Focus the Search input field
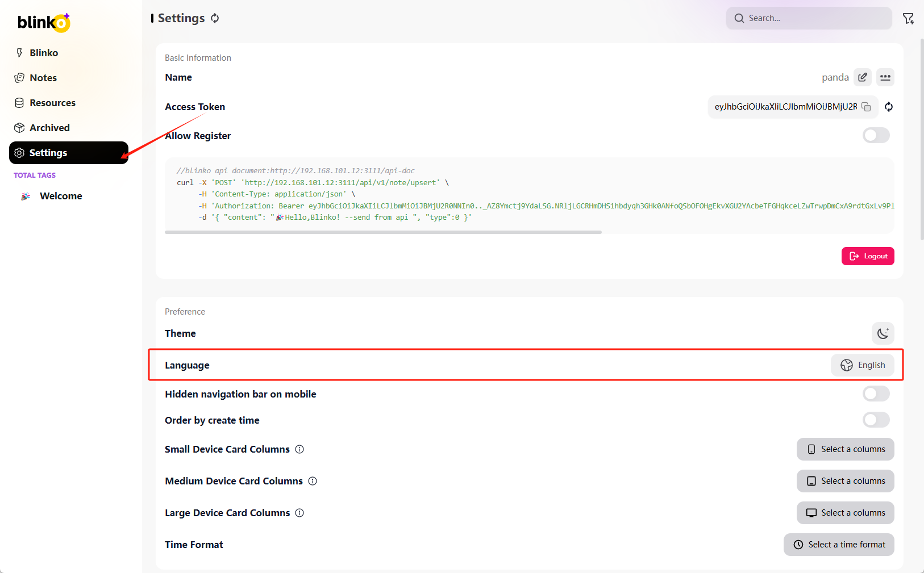Image resolution: width=924 pixels, height=573 pixels. (x=809, y=18)
